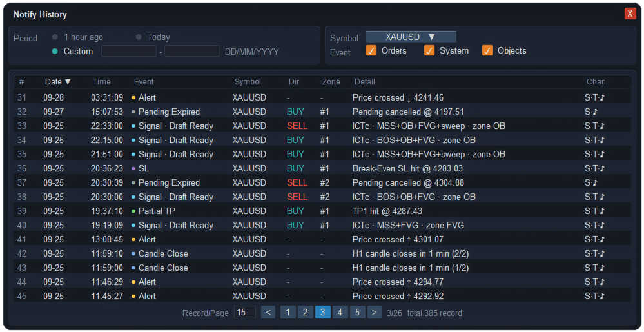Toggle the System event checkbox
The width and height of the screenshot is (644, 332).
[429, 51]
